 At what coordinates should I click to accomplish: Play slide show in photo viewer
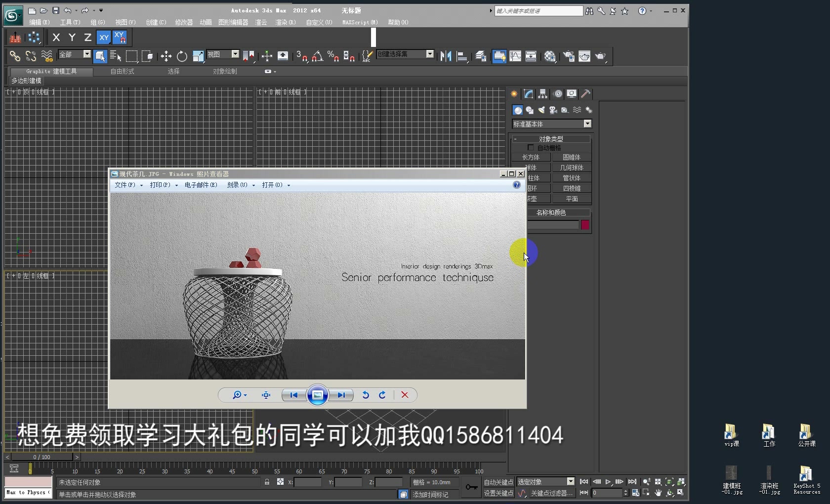click(317, 395)
